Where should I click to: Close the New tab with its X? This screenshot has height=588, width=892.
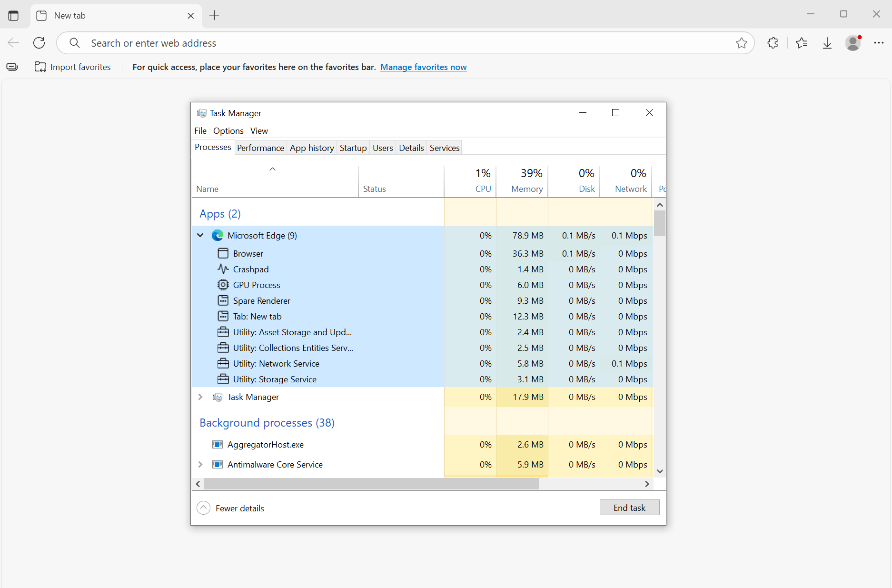191,16
